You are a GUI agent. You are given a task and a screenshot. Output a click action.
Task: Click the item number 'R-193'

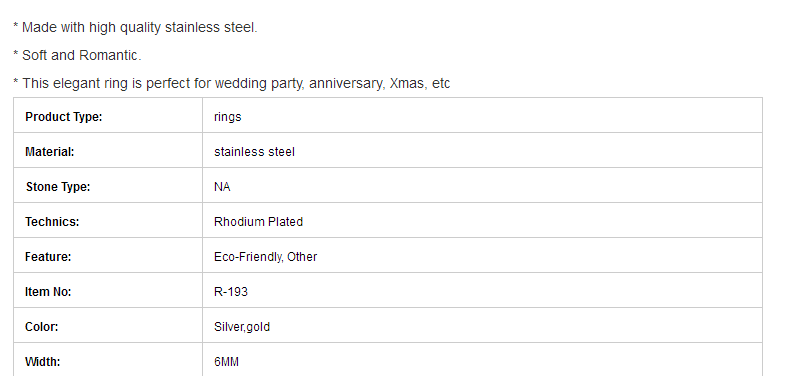point(231,292)
